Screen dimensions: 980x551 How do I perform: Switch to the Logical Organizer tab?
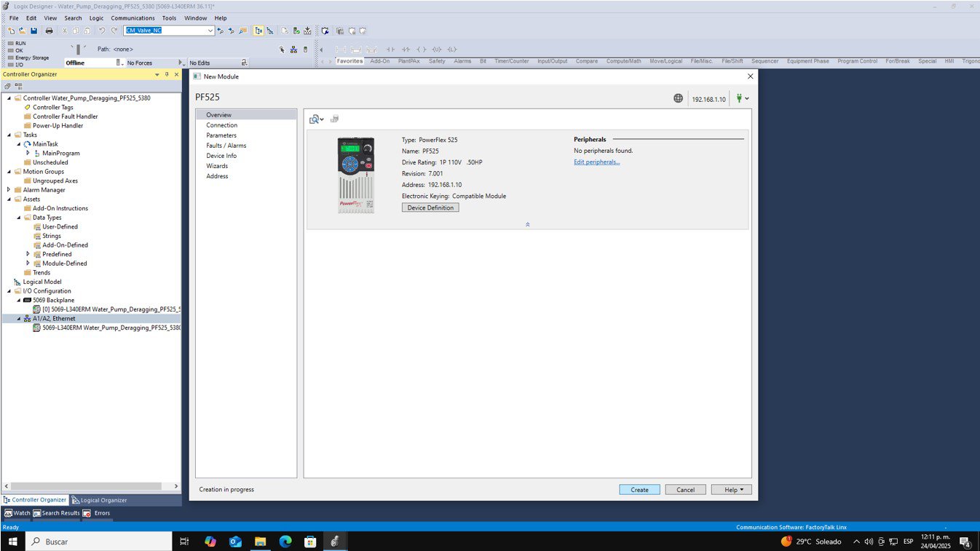(99, 500)
